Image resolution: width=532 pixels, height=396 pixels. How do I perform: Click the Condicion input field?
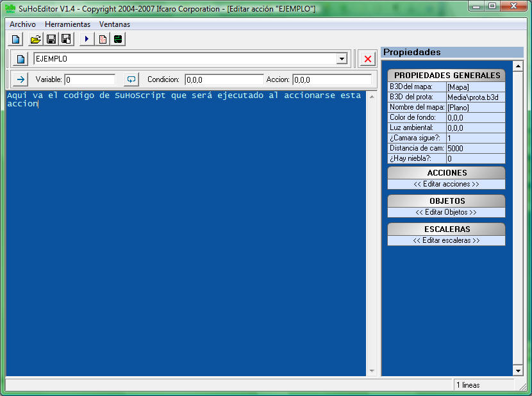[x=224, y=80]
